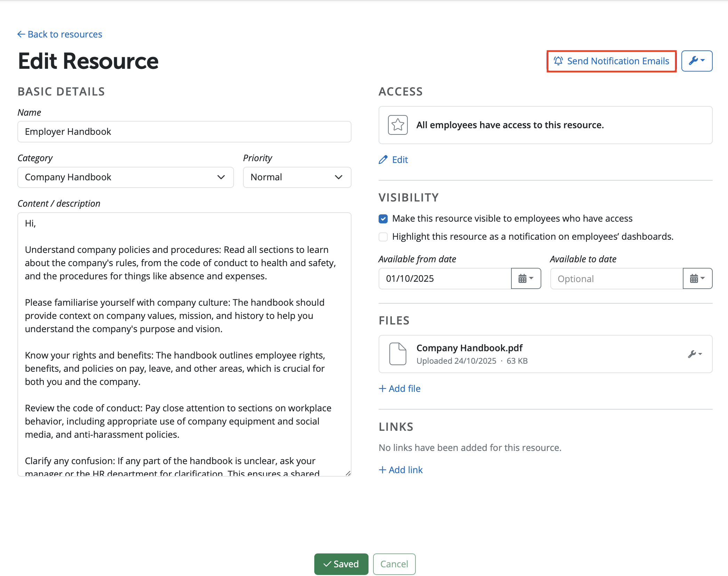Click the Available to date Optional field
The height and width of the screenshot is (576, 728).
(x=616, y=279)
